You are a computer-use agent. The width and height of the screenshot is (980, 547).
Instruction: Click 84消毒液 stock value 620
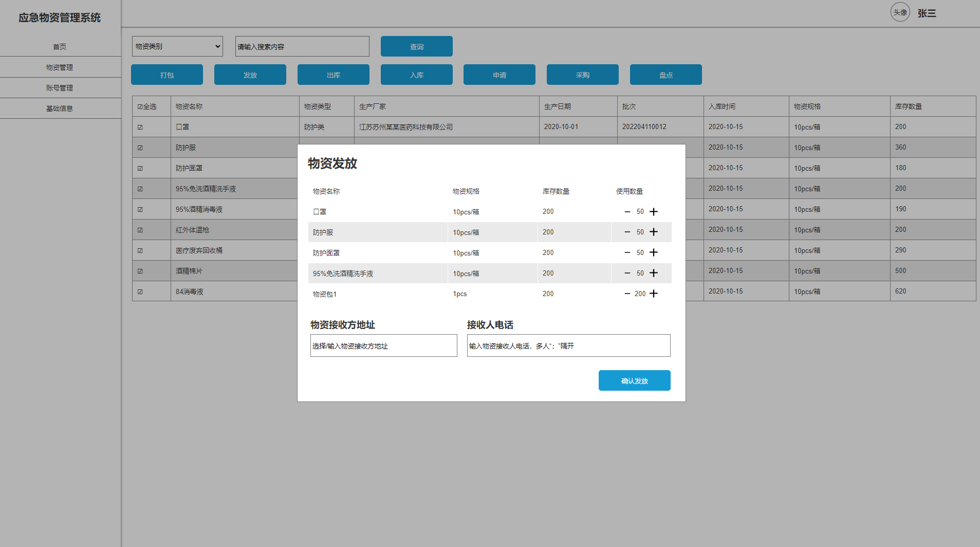[x=901, y=291]
